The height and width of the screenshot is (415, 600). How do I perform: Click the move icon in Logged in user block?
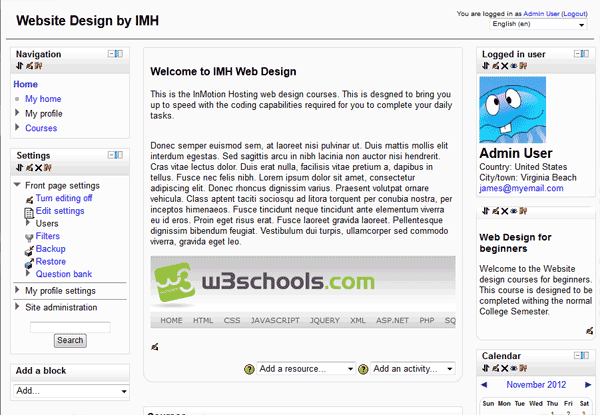tap(486, 66)
